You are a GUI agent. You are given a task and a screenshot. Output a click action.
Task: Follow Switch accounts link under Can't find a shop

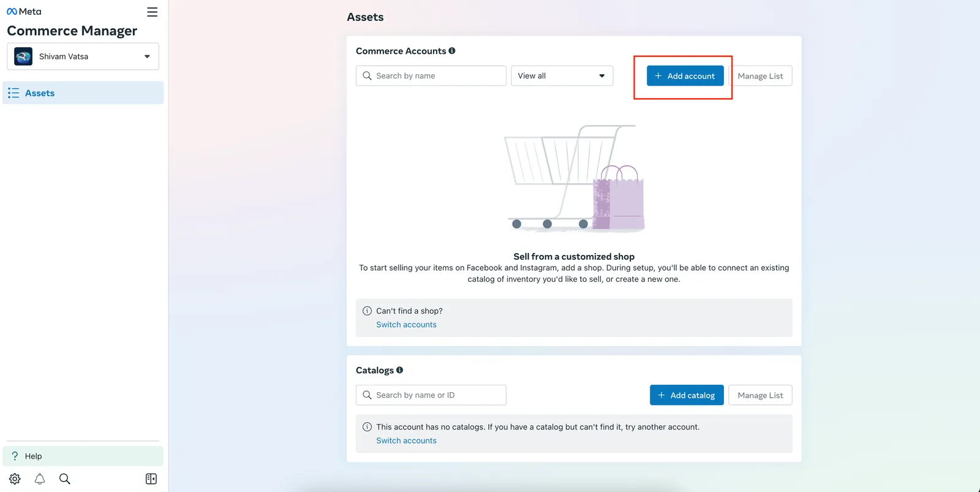pyautogui.click(x=406, y=325)
